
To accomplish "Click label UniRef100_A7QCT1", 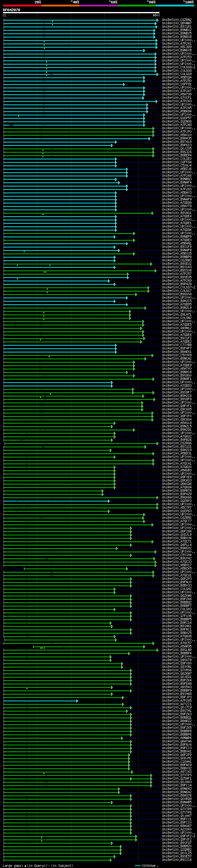I will click(x=177, y=542).
